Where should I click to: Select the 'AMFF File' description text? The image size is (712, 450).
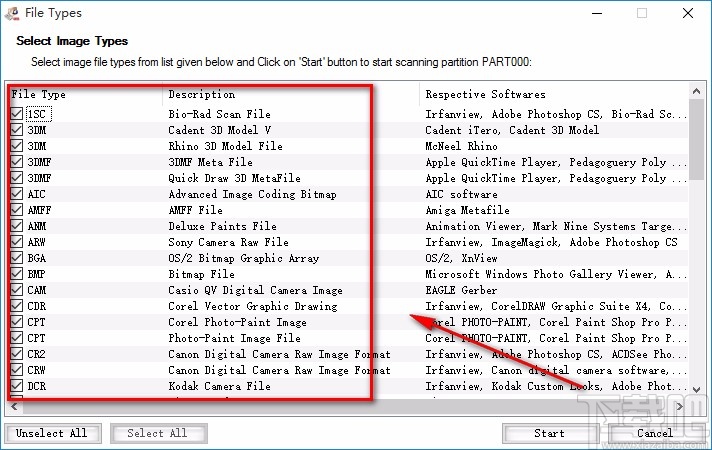tap(195, 210)
